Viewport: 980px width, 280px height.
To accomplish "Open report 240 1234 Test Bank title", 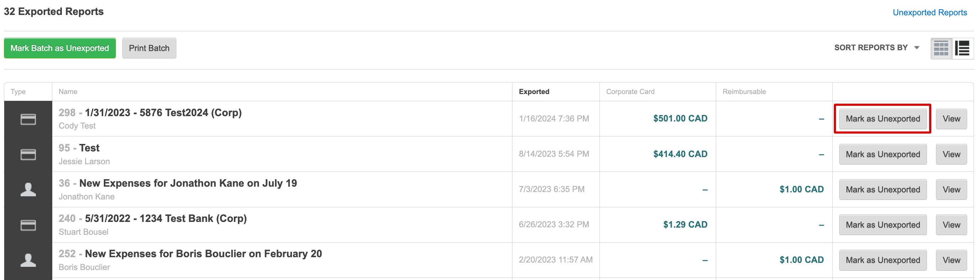I will click(x=165, y=218).
